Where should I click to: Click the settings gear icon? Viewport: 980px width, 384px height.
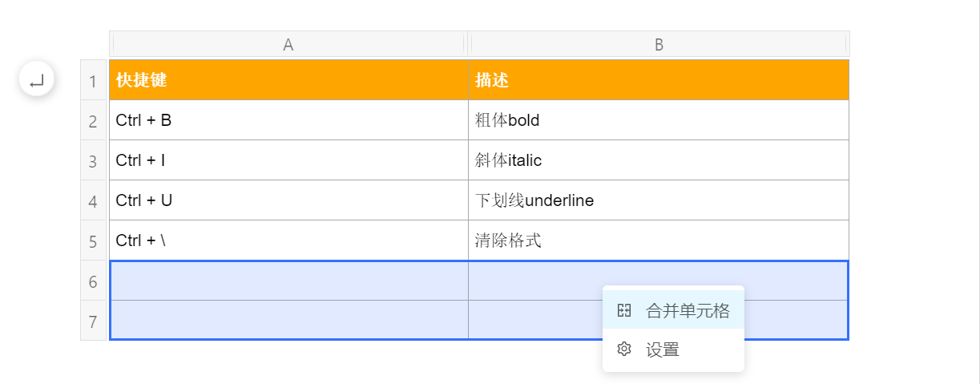pyautogui.click(x=624, y=350)
